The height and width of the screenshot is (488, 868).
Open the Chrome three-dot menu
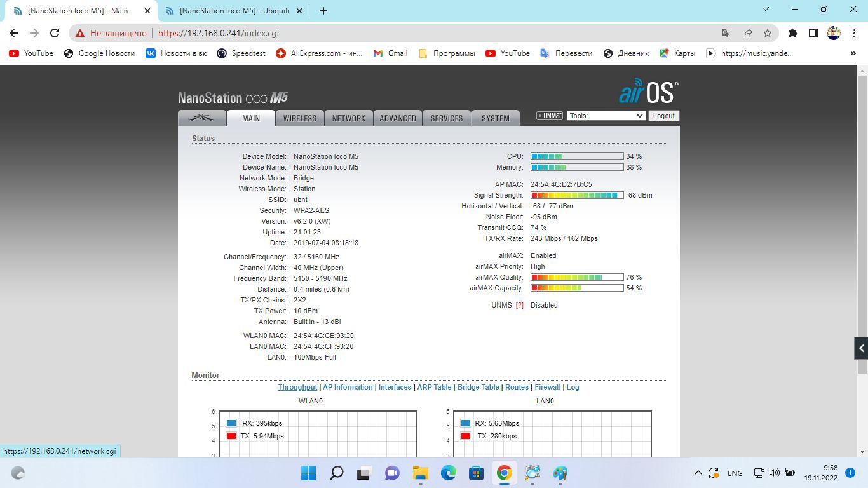click(854, 33)
